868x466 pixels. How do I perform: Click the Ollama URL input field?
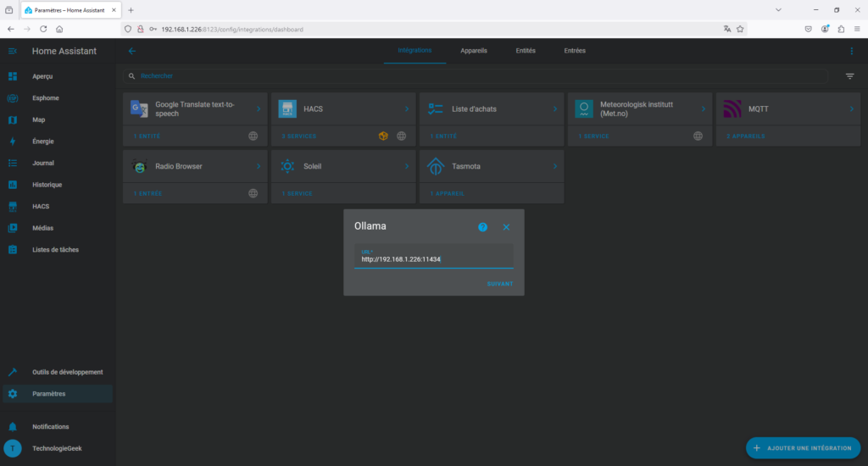(433, 258)
